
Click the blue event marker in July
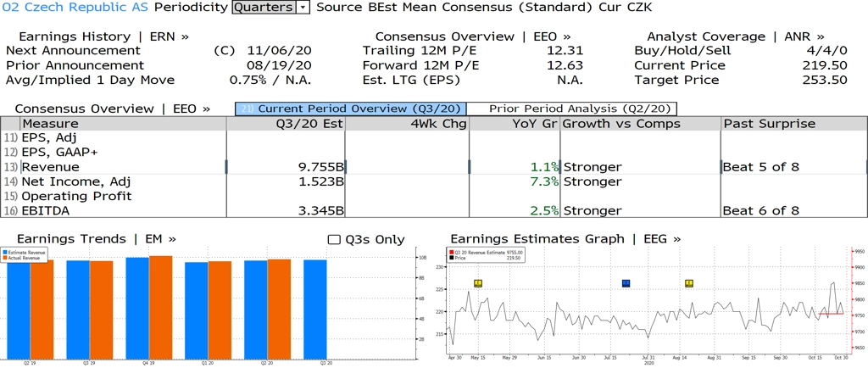[x=626, y=283]
